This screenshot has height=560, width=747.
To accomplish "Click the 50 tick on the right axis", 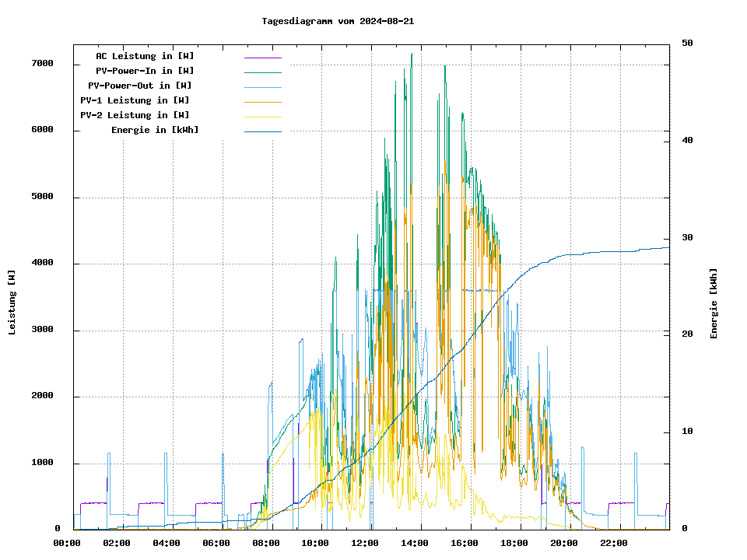I will pyautogui.click(x=686, y=44).
